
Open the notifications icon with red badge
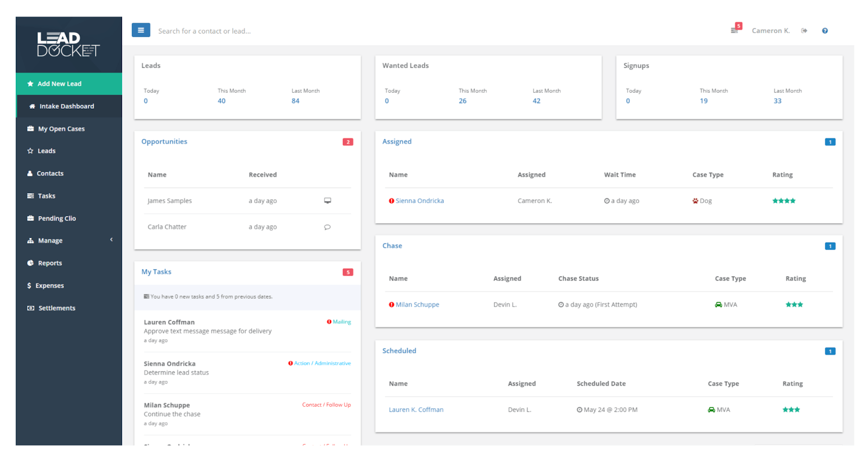pyautogui.click(x=736, y=28)
